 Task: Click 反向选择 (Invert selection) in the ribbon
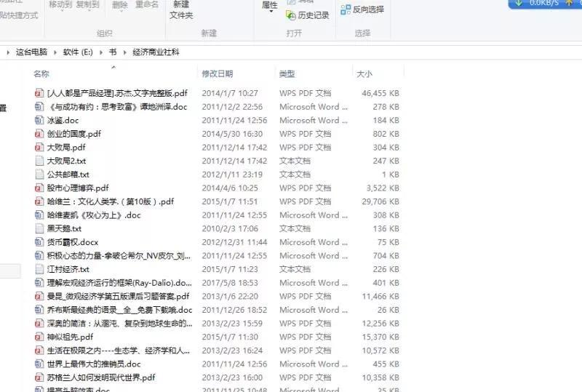(362, 9)
